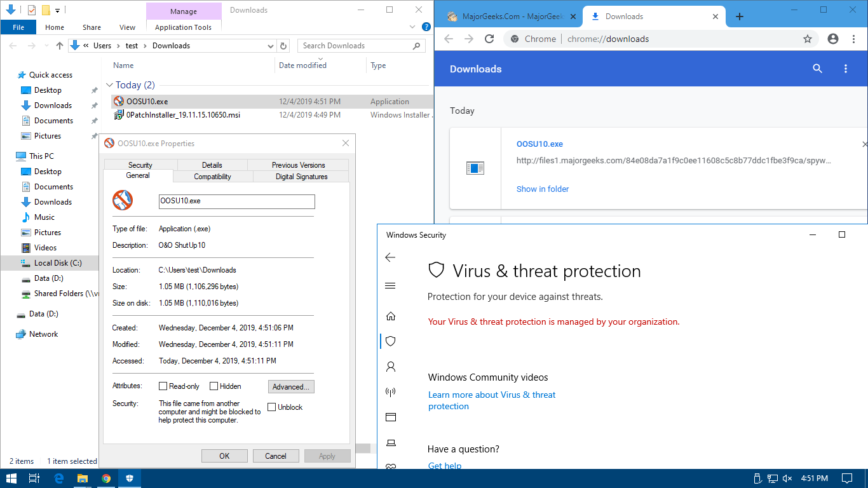Select the 0PatchInstaller msi file icon
Viewport: 868px width, 488px height.
point(118,115)
